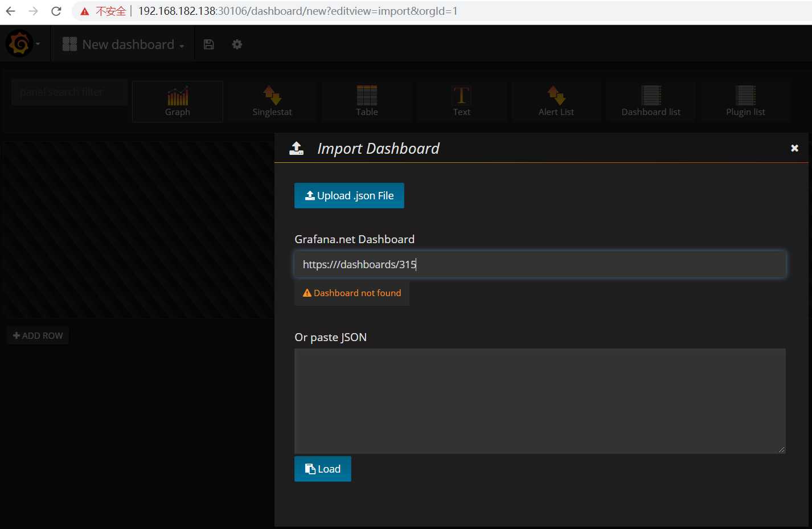
Task: Open the Grafana logo main menu
Action: [x=19, y=44]
